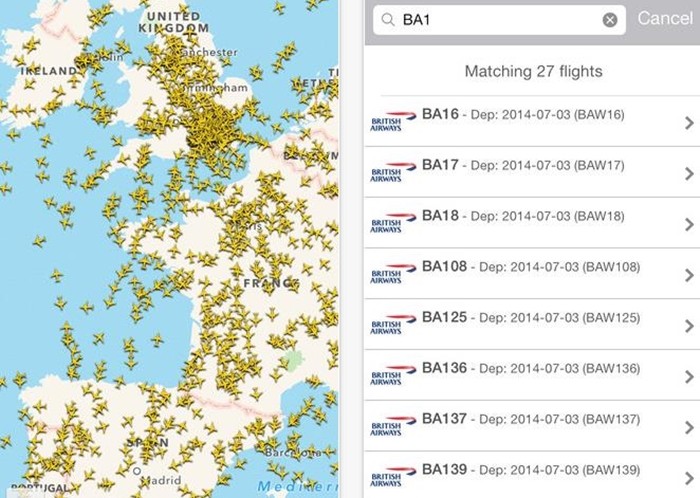Click the Madrid city marker on map
The width and height of the screenshot is (700, 498).
point(137,471)
